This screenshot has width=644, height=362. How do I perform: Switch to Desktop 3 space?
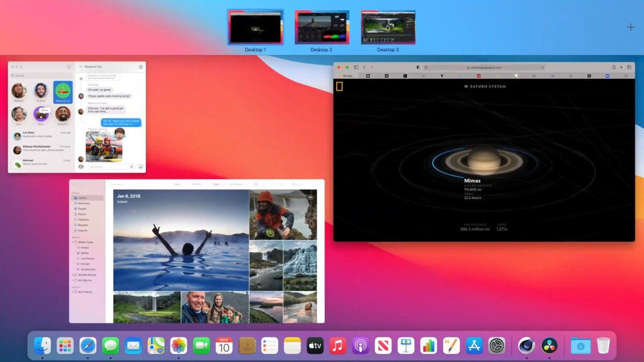(388, 27)
